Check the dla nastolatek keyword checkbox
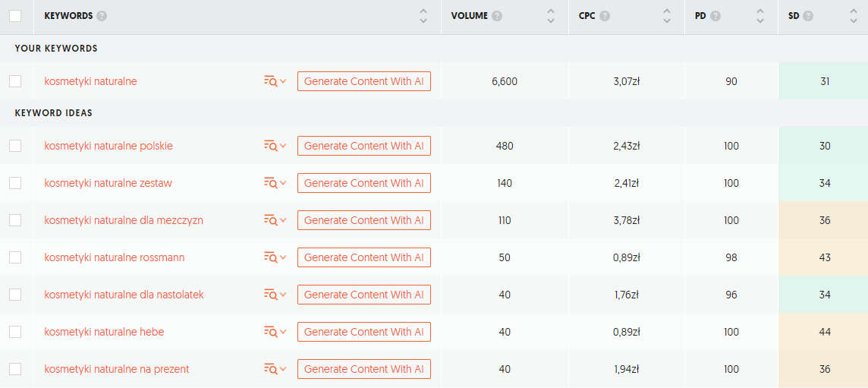Screen dimensions: 868x388 (x=15, y=295)
